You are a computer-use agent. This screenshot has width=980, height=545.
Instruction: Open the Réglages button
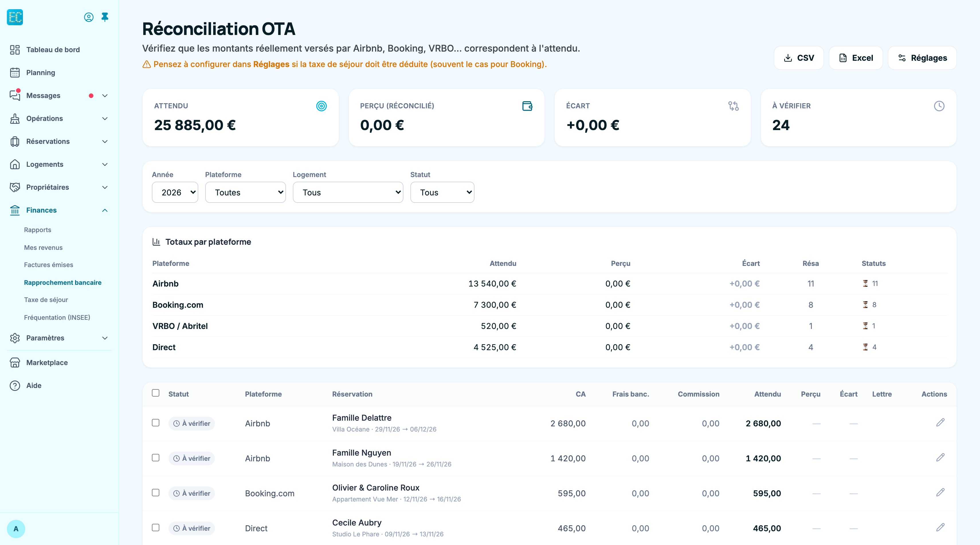[x=922, y=58]
